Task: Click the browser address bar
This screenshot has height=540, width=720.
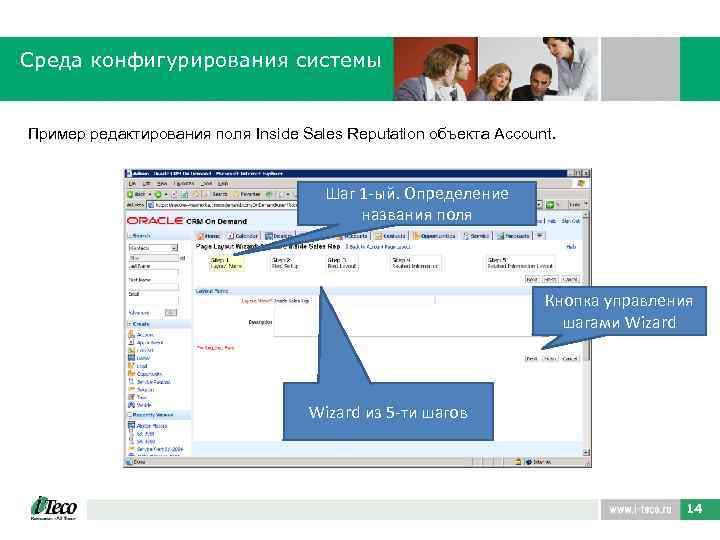Action: click(223, 205)
